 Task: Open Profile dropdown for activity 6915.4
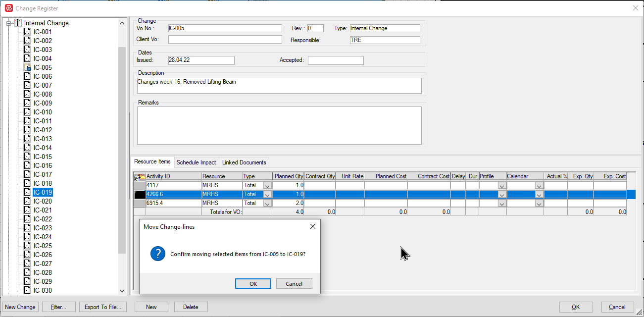tap(501, 203)
